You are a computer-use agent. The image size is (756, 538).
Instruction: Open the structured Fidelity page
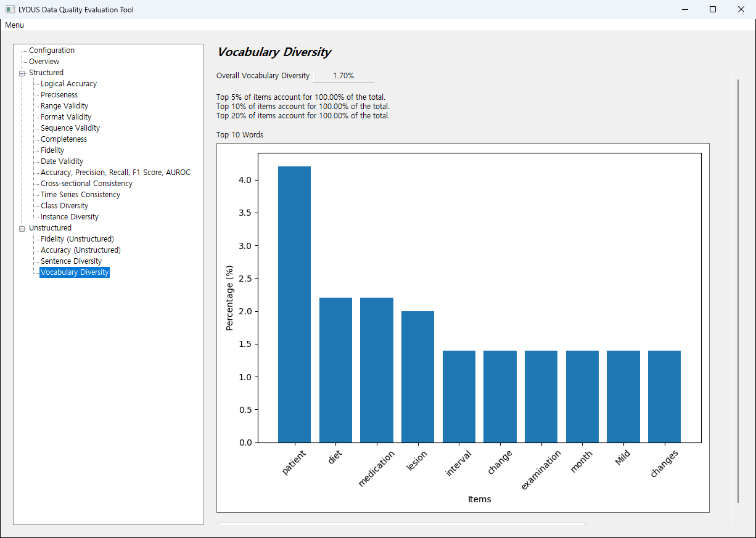pyautogui.click(x=52, y=150)
